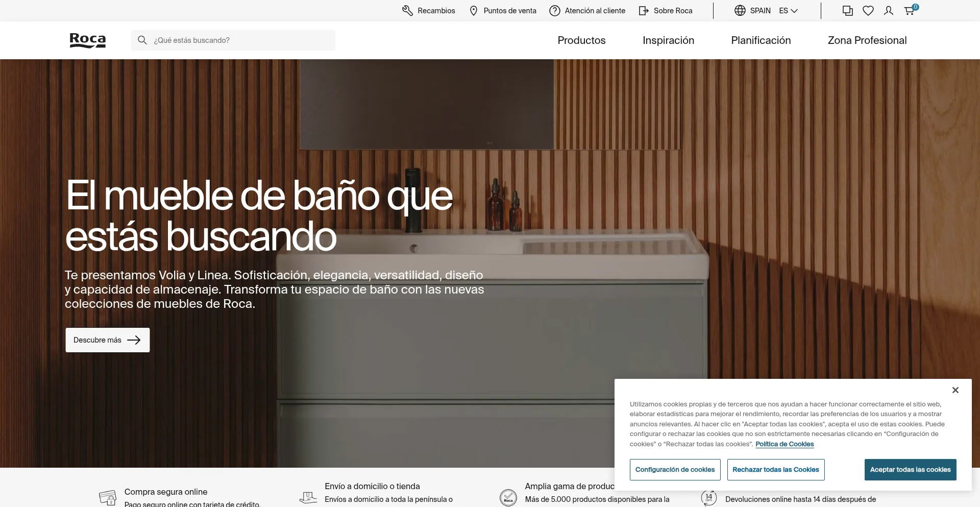Click the Compra segura online text
The height and width of the screenshot is (507, 980).
[x=166, y=492]
